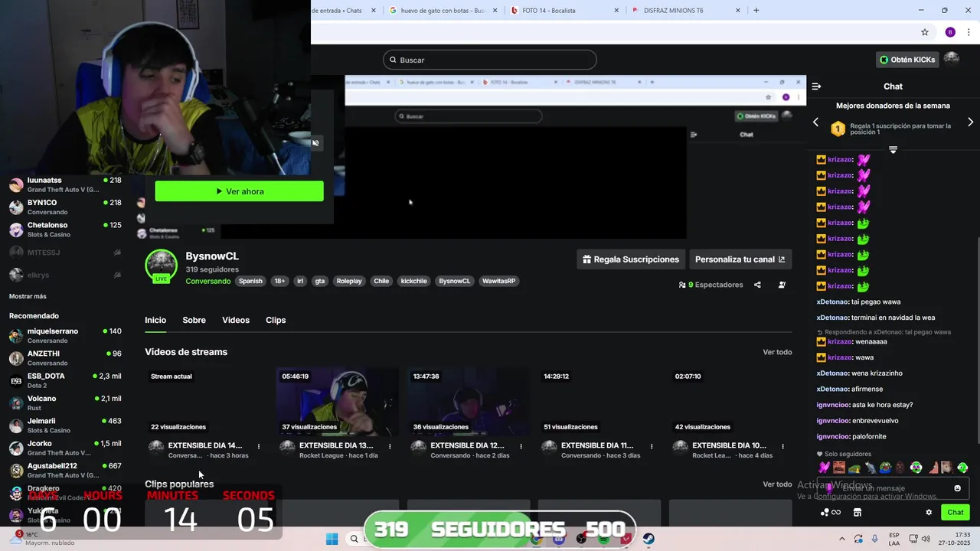Open the channel shop storefront icon
The image size is (980, 551).
(857, 513)
